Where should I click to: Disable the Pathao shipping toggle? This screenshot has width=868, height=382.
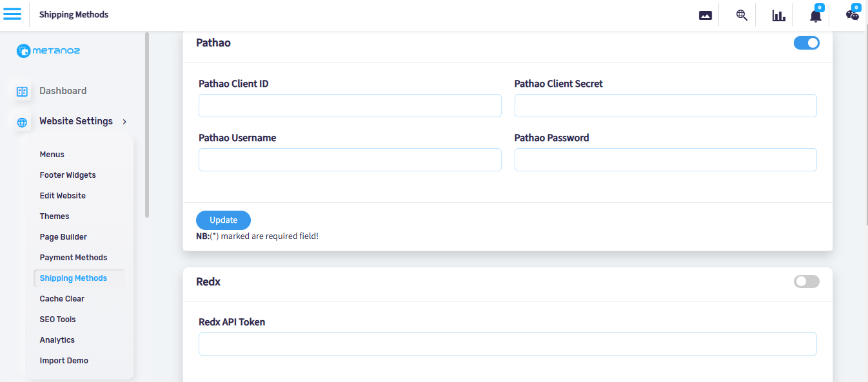(806, 43)
